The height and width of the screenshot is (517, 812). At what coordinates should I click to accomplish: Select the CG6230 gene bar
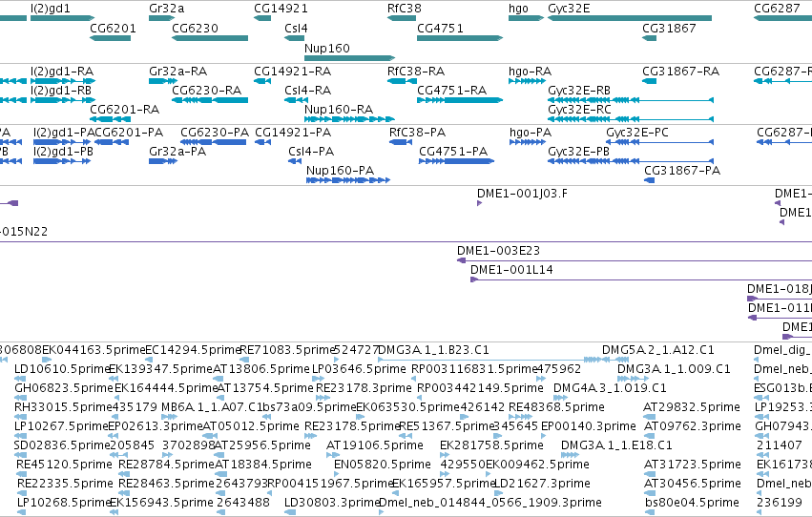210,38
